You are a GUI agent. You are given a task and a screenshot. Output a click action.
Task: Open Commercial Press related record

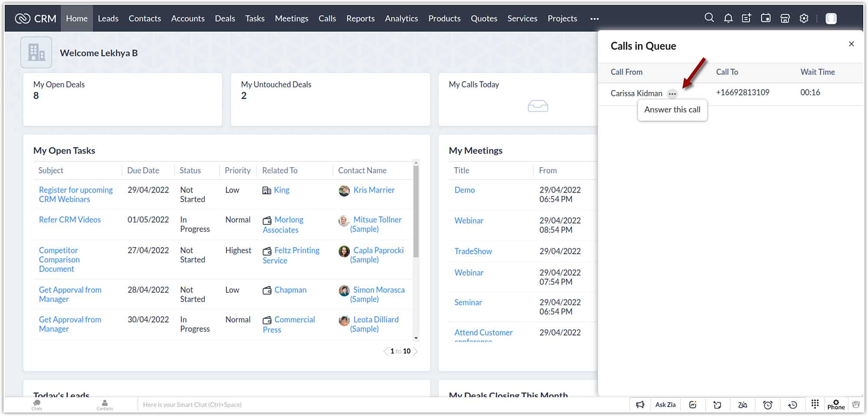(289, 324)
